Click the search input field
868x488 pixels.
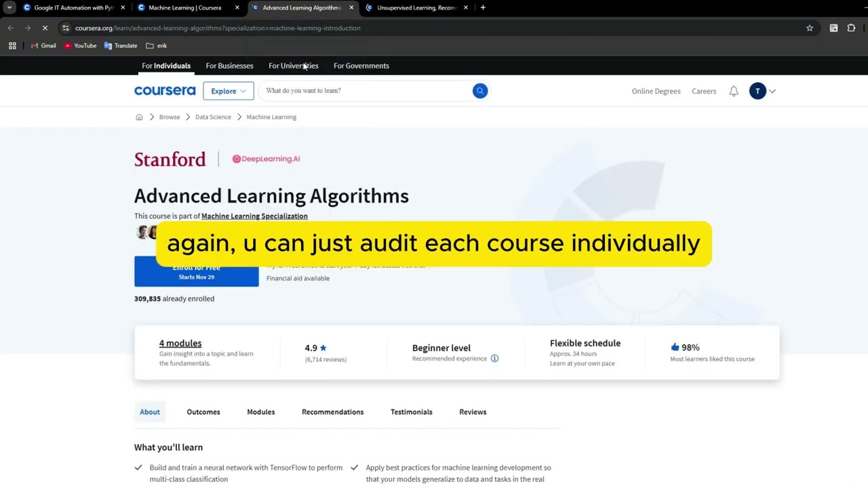[x=366, y=91]
